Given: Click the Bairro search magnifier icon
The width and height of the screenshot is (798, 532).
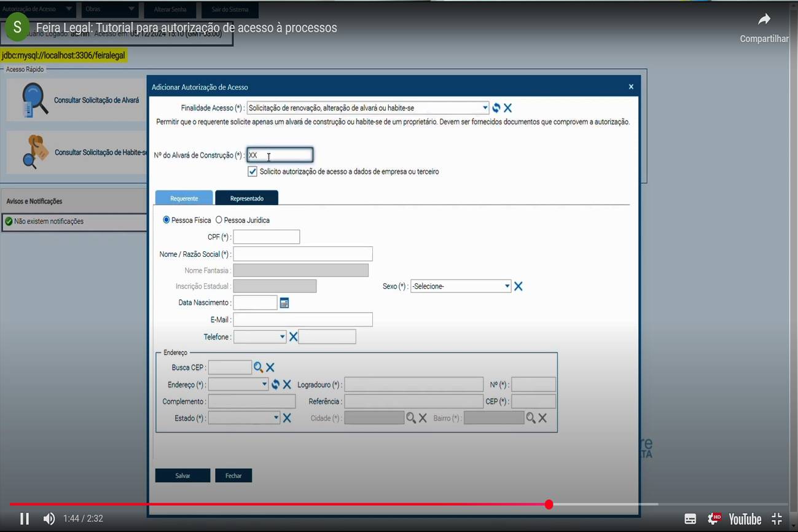Looking at the screenshot, I should click(531, 418).
